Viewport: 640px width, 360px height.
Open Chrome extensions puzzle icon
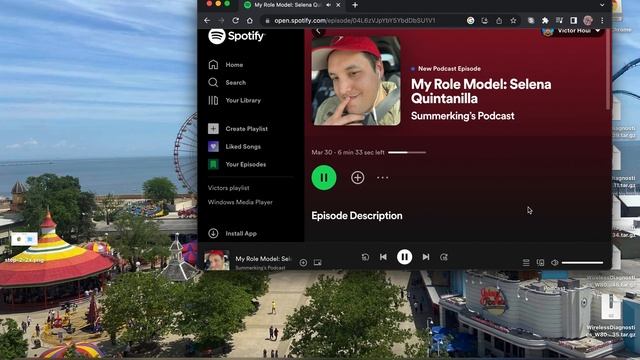[x=545, y=20]
